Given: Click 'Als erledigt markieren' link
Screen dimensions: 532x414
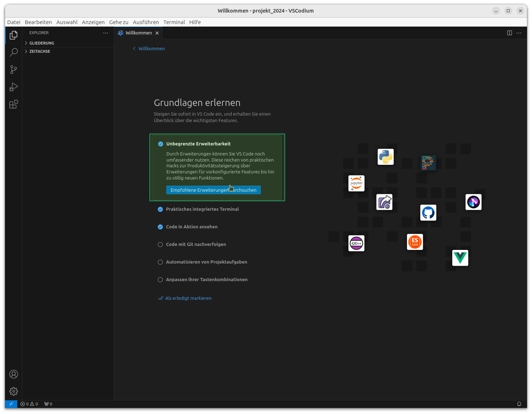Looking at the screenshot, I should [188, 298].
